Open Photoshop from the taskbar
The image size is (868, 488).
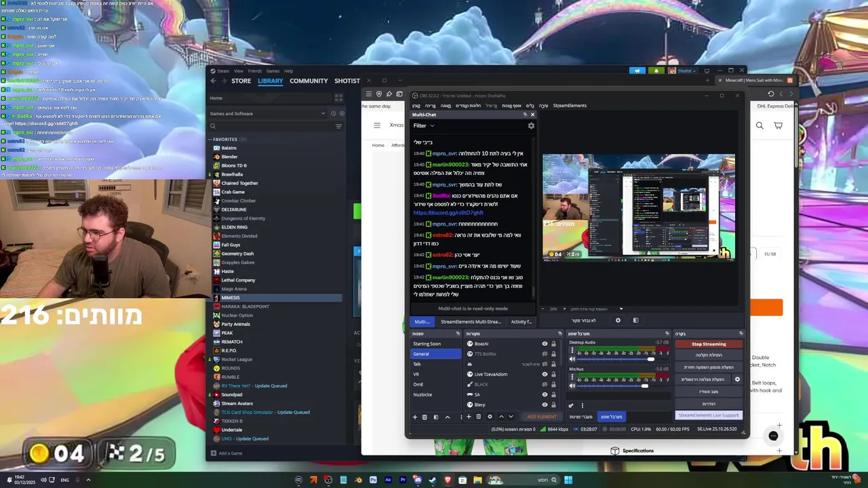tap(373, 480)
